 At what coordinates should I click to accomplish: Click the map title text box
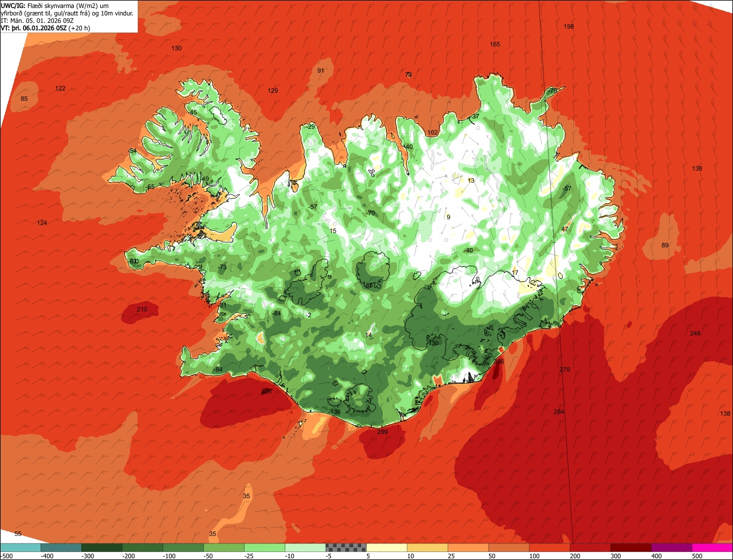[x=69, y=16]
